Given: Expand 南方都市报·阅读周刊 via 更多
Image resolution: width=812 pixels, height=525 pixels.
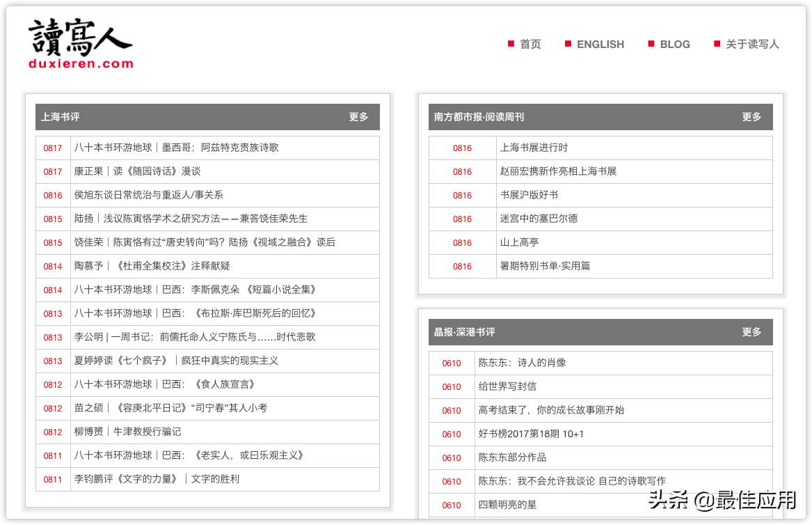Looking at the screenshot, I should pos(751,117).
